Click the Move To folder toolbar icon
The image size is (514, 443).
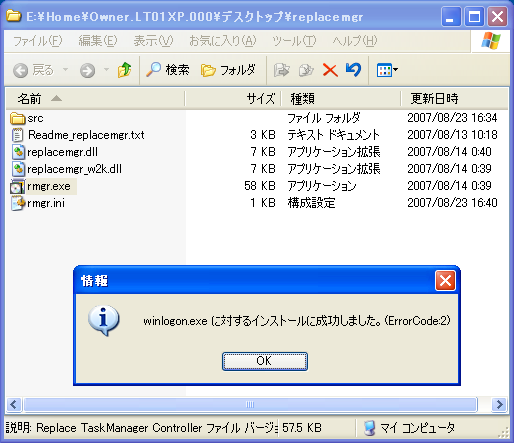click(x=281, y=70)
